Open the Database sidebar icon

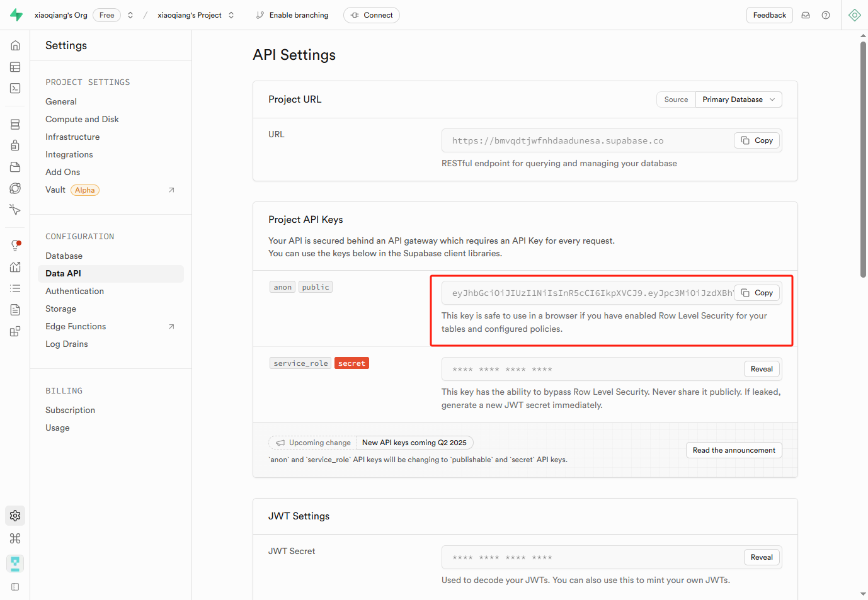tap(15, 124)
